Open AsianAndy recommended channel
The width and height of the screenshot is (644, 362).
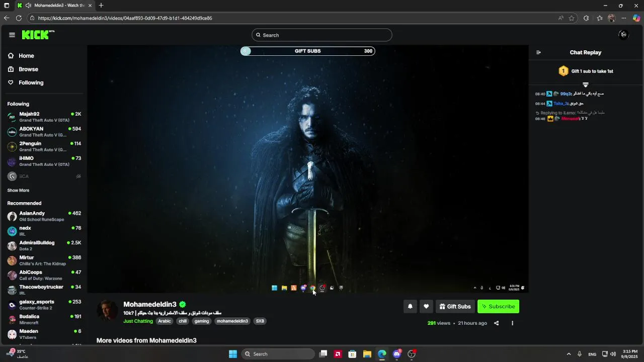tap(44, 216)
